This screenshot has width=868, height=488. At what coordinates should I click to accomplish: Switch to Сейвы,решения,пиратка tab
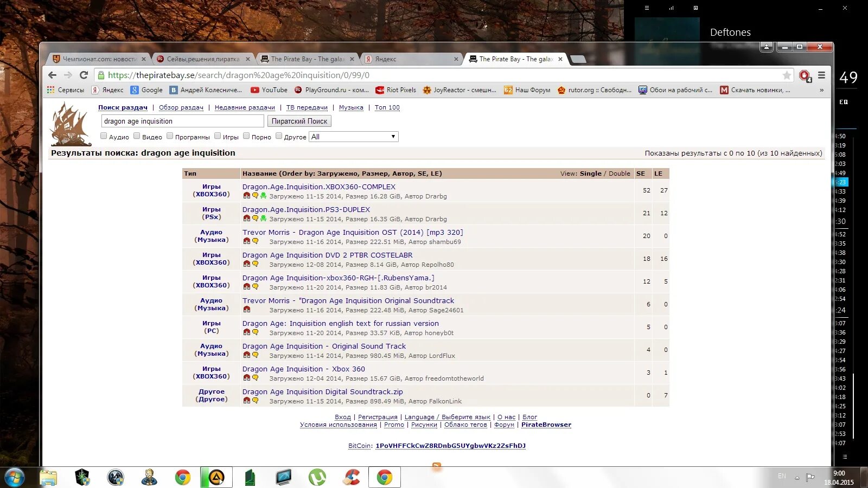(203, 59)
